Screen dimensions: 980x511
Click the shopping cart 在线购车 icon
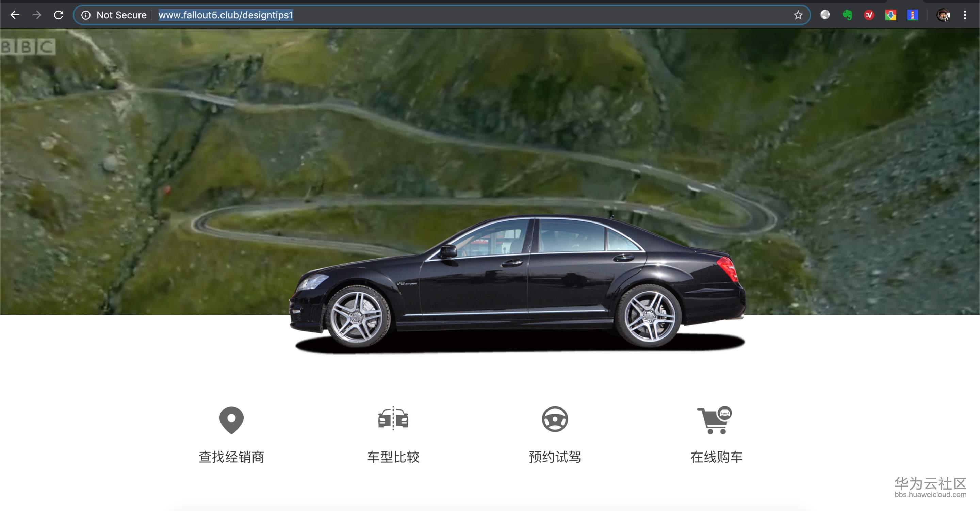click(x=715, y=420)
